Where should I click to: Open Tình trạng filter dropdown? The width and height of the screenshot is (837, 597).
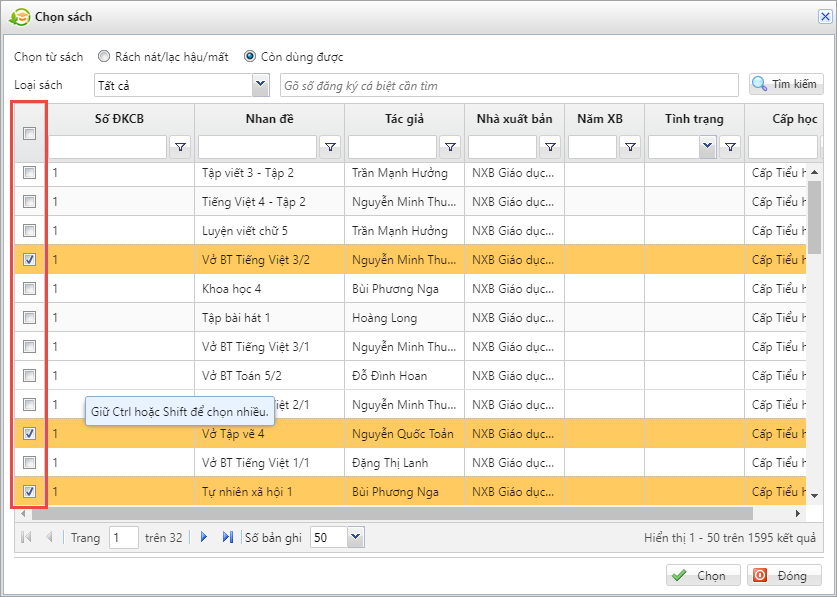707,148
